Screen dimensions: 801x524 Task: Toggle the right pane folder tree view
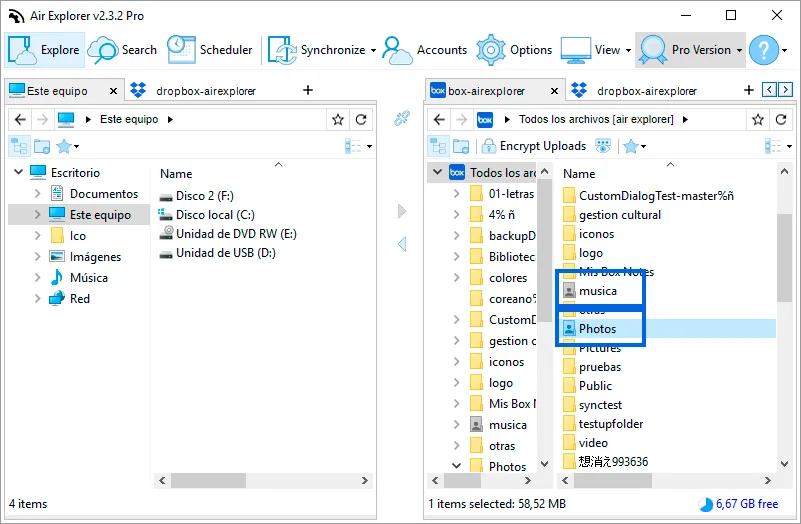(x=438, y=147)
